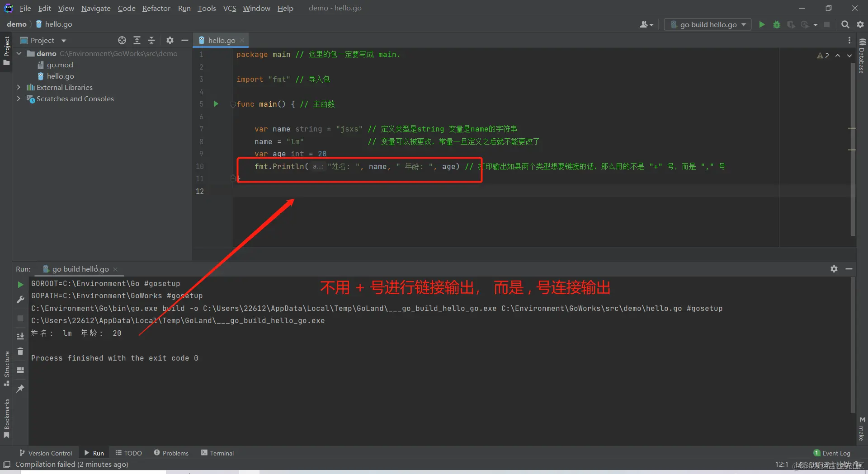Screen dimensions: 868x474
Task: Expand all items in Project panel
Action: pyautogui.click(x=137, y=40)
